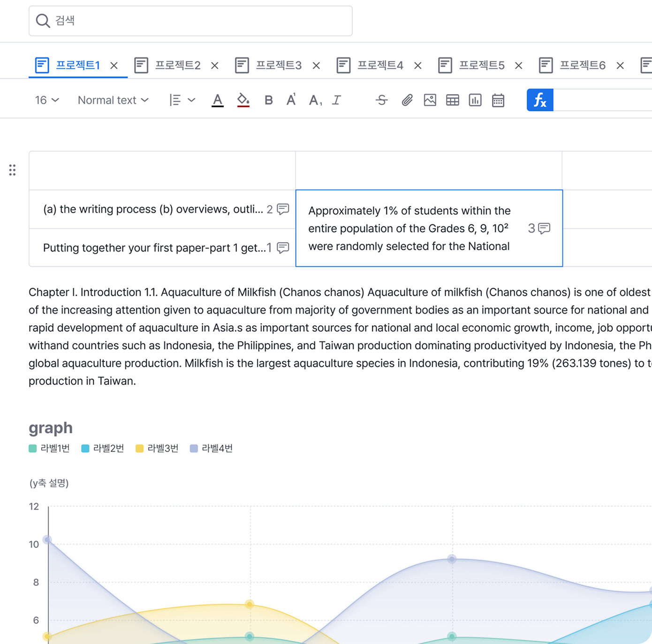Click the graph heading
This screenshot has width=652, height=644.
click(x=51, y=428)
